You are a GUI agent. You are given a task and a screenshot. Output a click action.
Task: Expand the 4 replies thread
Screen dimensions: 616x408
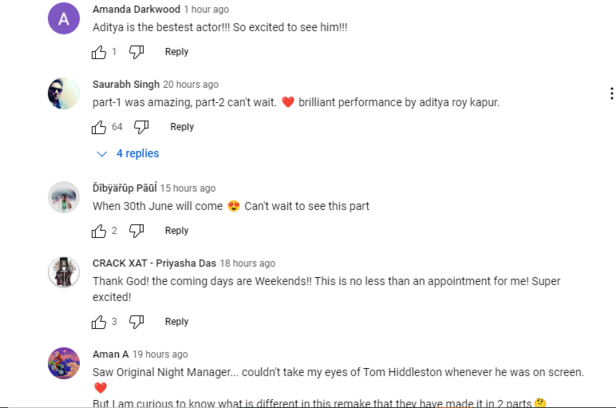(128, 154)
